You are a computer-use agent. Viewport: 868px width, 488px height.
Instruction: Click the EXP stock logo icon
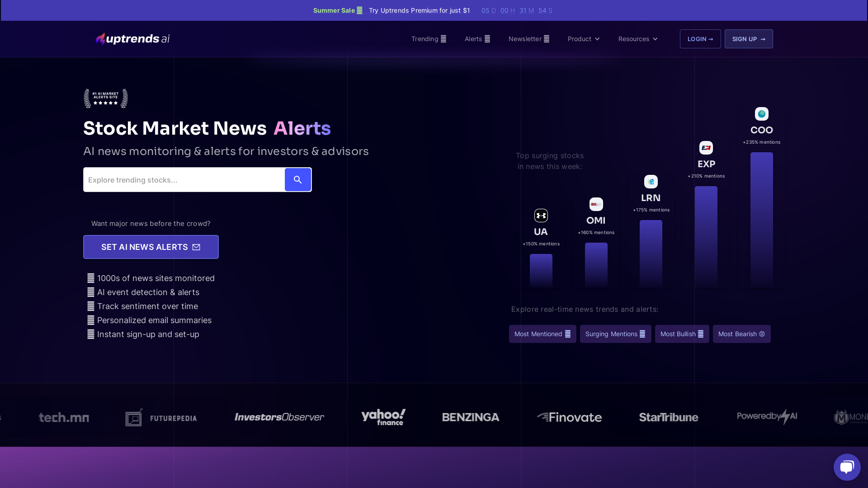[706, 148]
